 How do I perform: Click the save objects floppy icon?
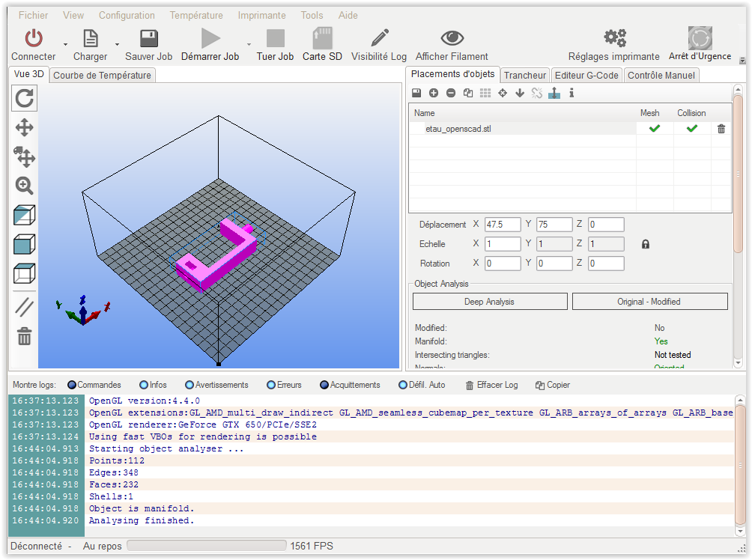coord(416,93)
